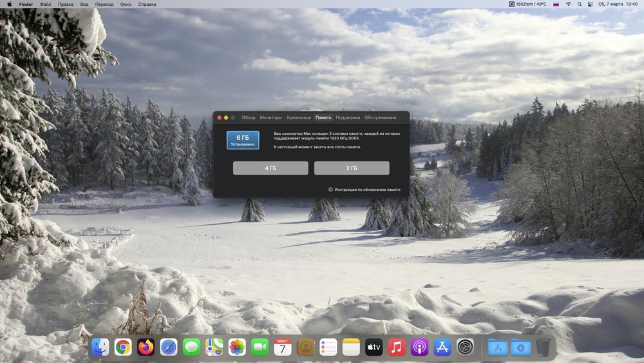Viewport: 644px width, 363px height.
Task: Switch to the Мониторы tab
Action: pos(270,117)
